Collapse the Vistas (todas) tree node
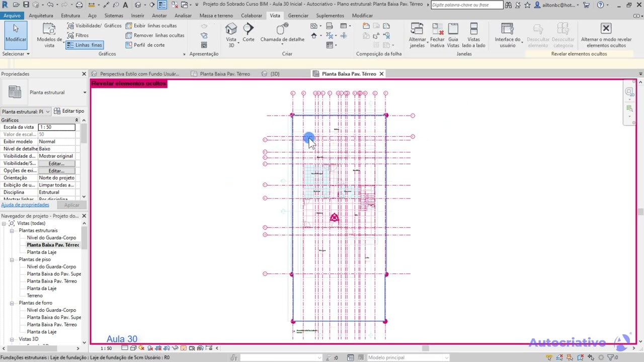The image size is (644, 362). [4, 223]
